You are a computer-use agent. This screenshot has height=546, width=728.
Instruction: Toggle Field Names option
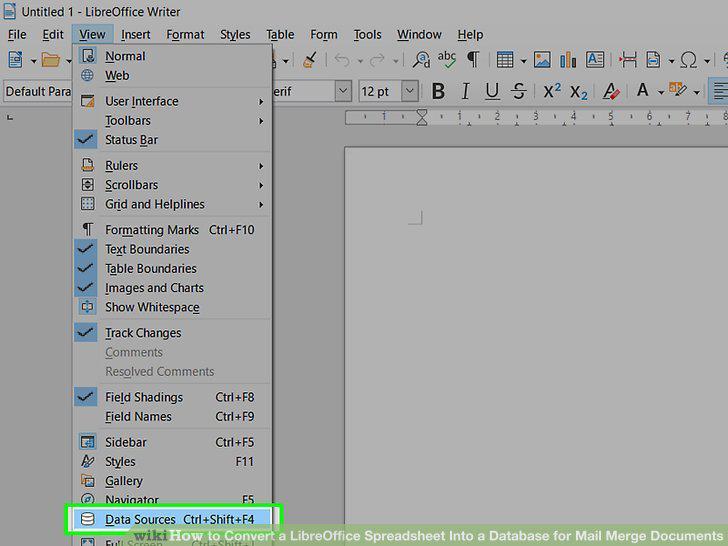coord(172,417)
